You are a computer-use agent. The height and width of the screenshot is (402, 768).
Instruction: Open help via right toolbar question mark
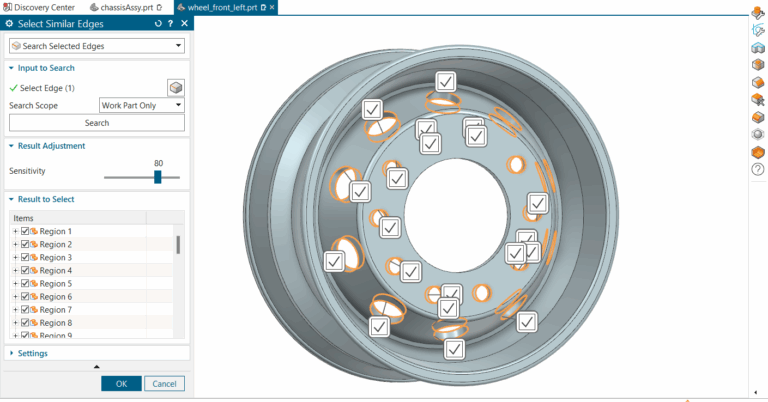pos(758,169)
